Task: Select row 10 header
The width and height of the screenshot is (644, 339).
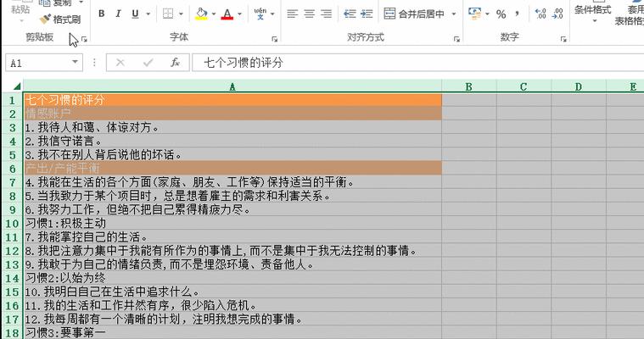Action: tap(12, 223)
